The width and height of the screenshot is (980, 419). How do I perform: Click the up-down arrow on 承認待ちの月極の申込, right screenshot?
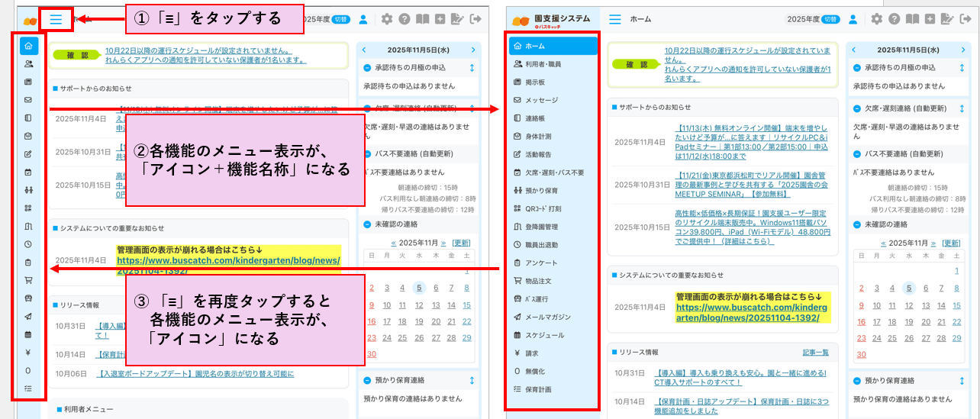[x=962, y=69]
